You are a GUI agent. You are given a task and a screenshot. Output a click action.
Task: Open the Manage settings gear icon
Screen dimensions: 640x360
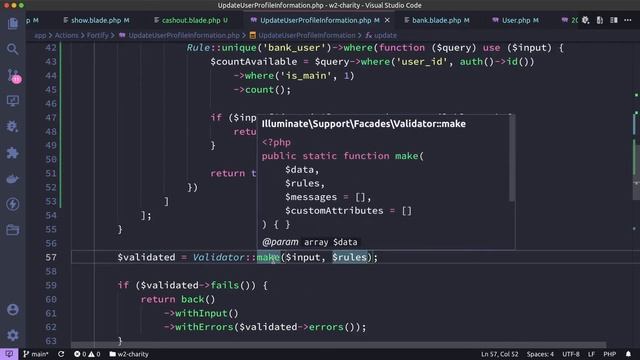(13, 336)
